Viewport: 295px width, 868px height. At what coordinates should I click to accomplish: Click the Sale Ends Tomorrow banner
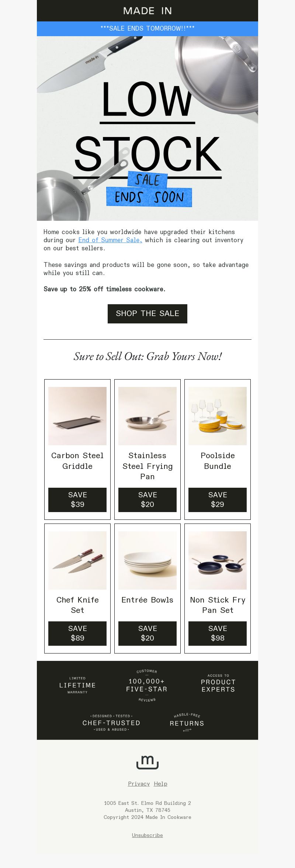(147, 28)
